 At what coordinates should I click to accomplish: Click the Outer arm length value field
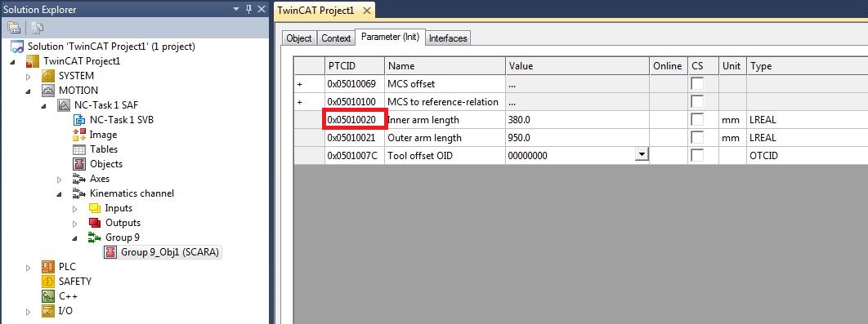(577, 138)
